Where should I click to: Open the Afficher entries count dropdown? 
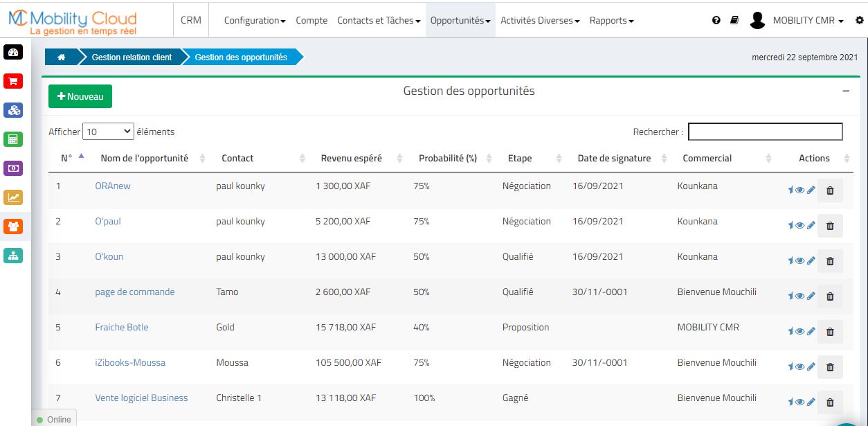(109, 132)
